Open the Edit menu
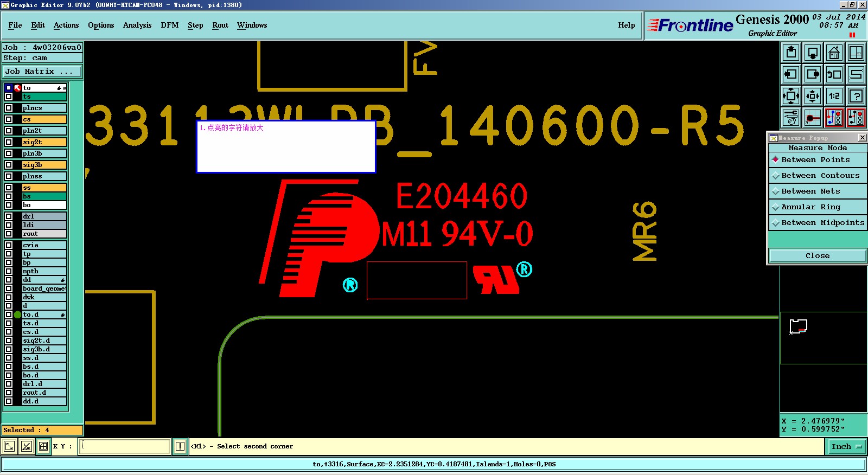The image size is (868, 475). pos(38,25)
